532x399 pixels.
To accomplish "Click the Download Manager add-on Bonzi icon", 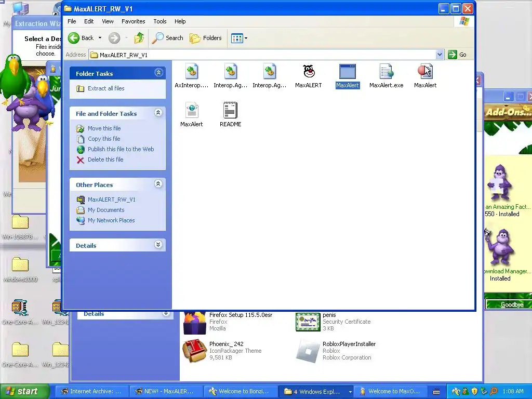I will [x=500, y=247].
